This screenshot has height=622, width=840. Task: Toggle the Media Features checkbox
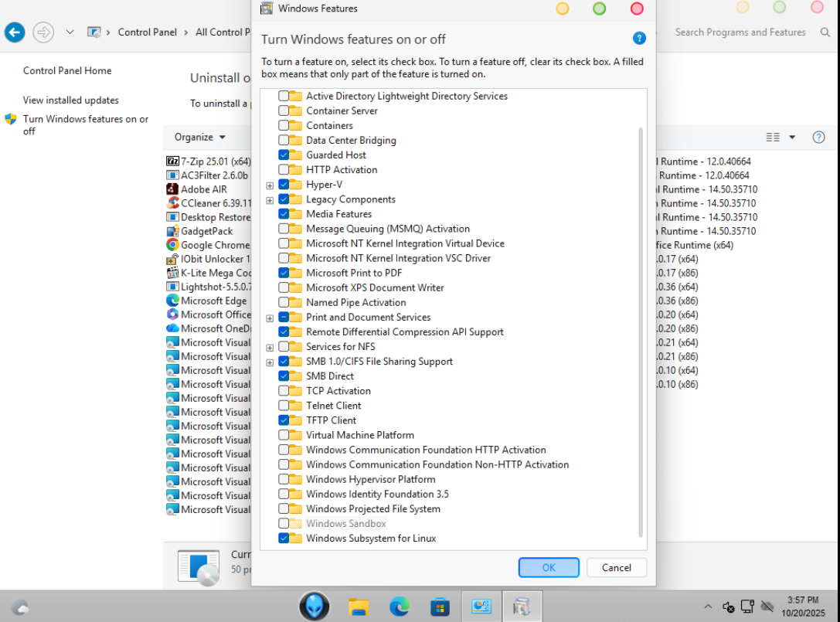[x=284, y=214]
